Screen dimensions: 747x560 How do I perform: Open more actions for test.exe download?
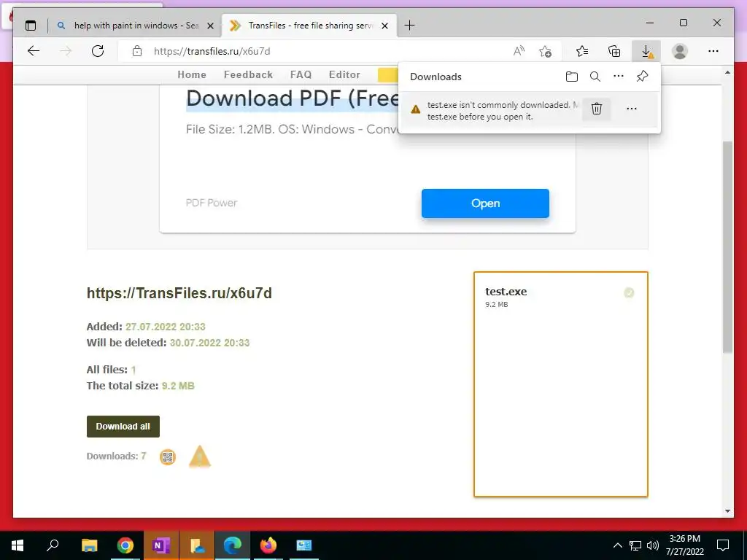[632, 109]
